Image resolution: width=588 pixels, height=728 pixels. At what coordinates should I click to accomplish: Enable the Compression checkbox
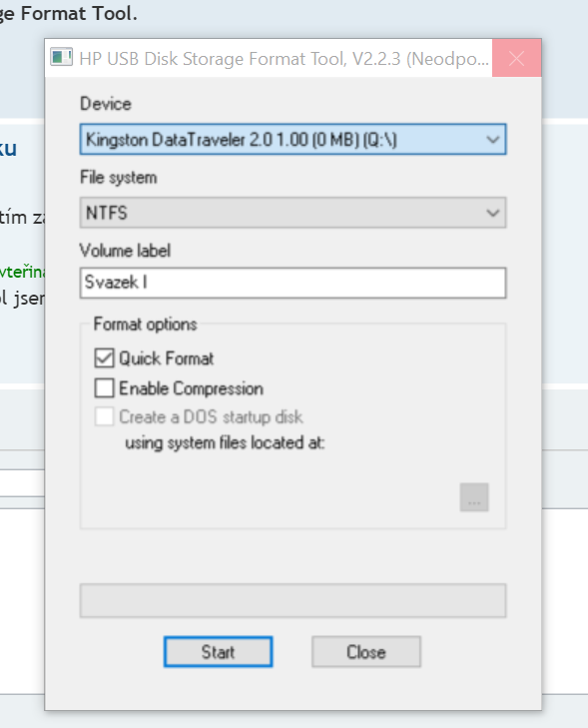(104, 388)
